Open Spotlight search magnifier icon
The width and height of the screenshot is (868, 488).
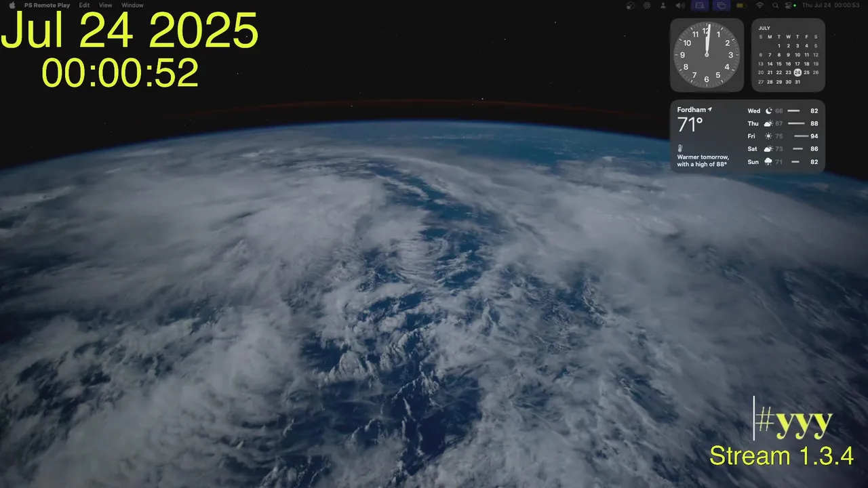[775, 5]
